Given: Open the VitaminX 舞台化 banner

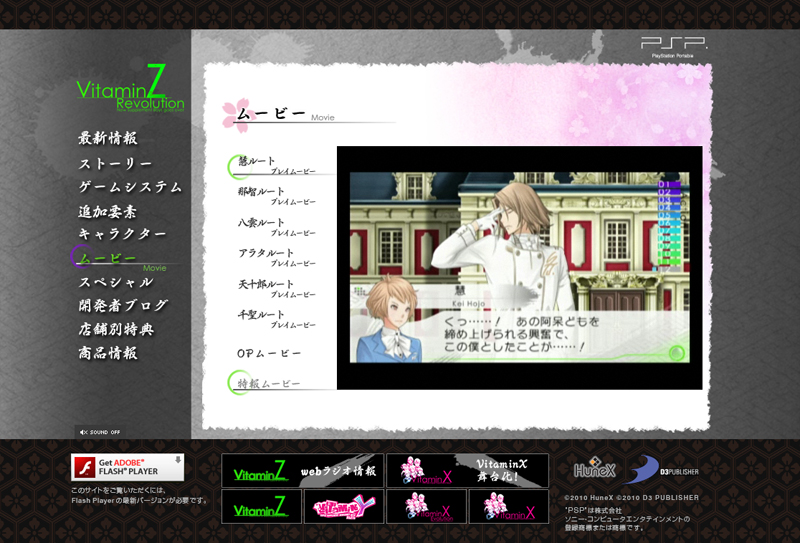Looking at the screenshot, I should pos(467,471).
